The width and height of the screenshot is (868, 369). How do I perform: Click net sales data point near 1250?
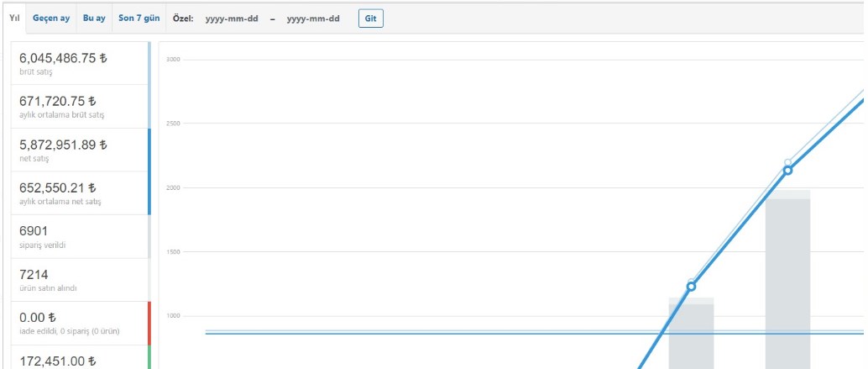pos(691,287)
